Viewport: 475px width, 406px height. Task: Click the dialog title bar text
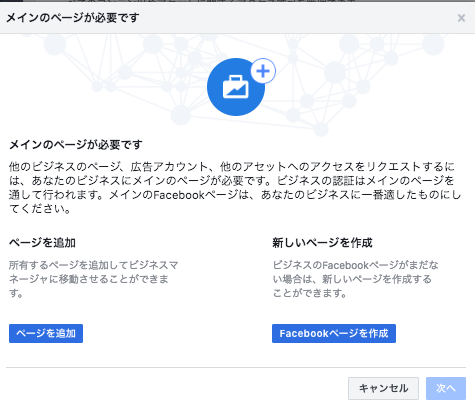point(73,18)
